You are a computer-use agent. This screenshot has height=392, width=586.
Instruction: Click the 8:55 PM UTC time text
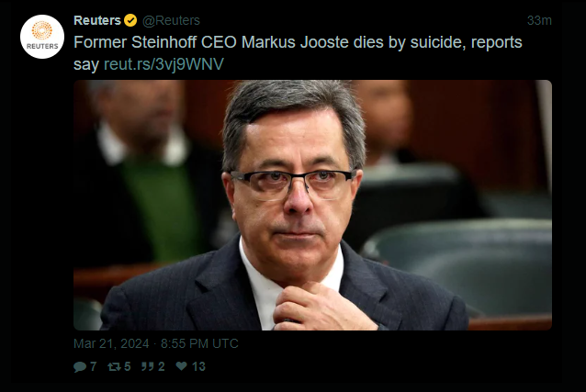199,343
